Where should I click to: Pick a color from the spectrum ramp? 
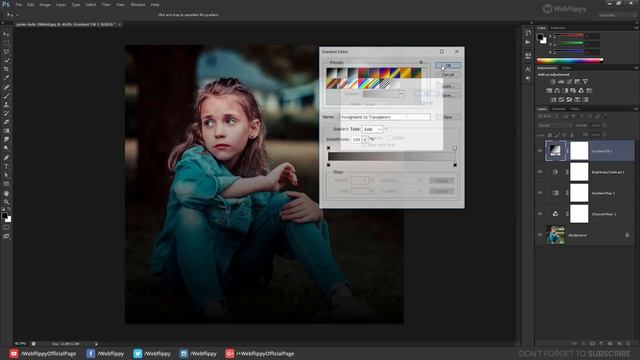pyautogui.click(x=570, y=60)
